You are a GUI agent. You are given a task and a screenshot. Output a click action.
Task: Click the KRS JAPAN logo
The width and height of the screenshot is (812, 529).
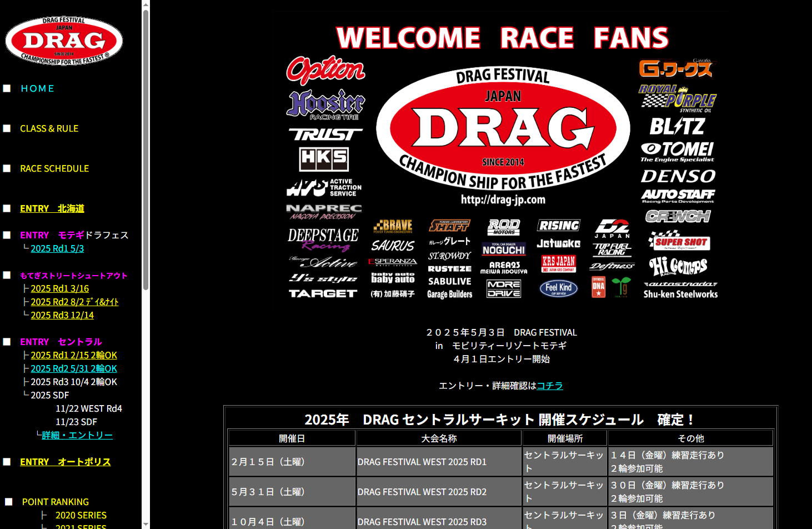coord(559,263)
